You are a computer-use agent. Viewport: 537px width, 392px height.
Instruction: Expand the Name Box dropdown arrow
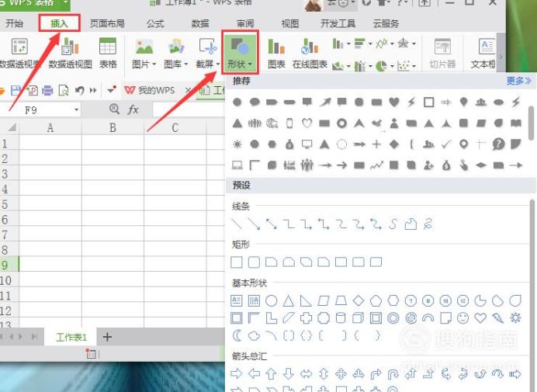click(x=76, y=110)
